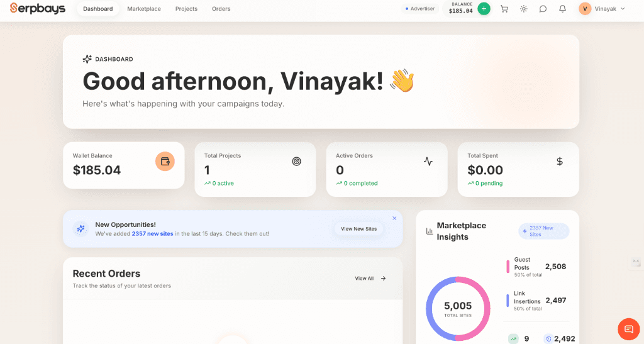Open the orange live chat widget
The height and width of the screenshot is (344, 644).
[x=628, y=329]
